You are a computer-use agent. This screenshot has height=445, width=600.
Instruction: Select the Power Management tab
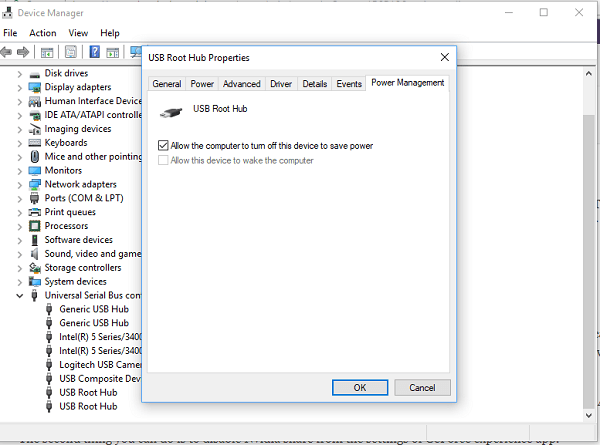point(408,83)
